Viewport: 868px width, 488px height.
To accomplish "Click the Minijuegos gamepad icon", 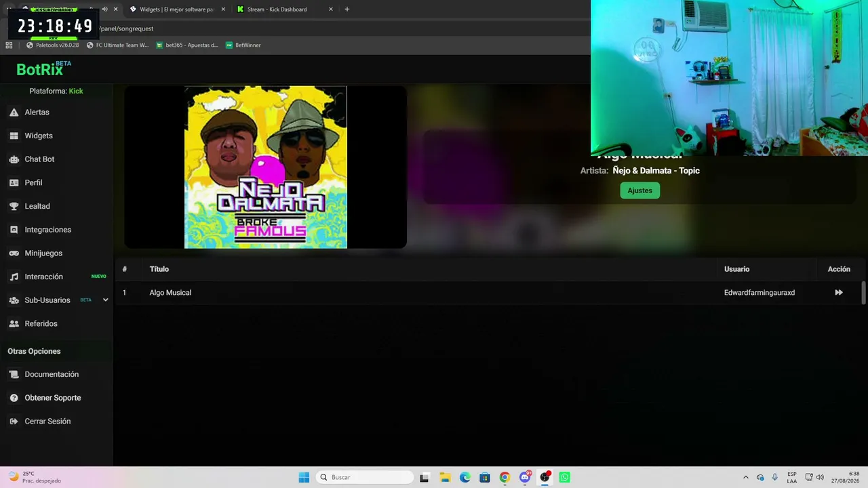I will pyautogui.click(x=14, y=253).
